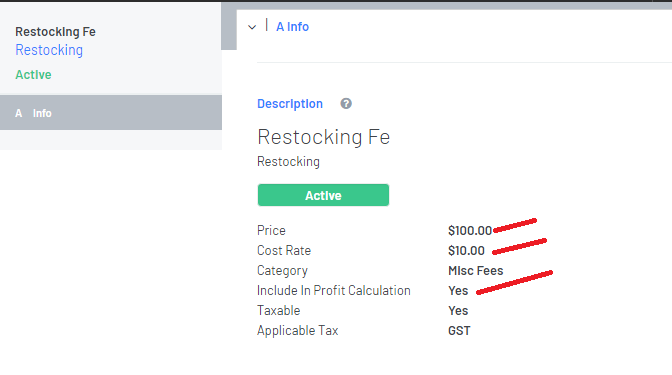Click the green Active status button

pos(323,195)
